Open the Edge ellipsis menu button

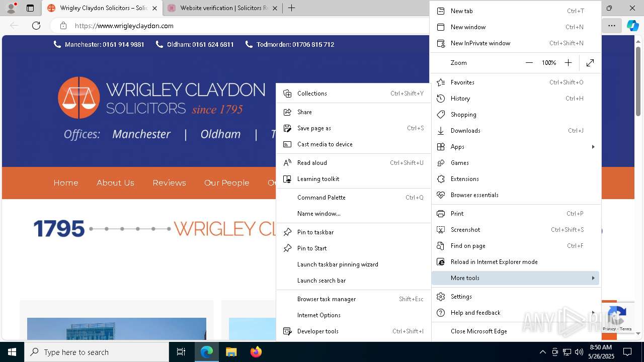[x=611, y=26]
